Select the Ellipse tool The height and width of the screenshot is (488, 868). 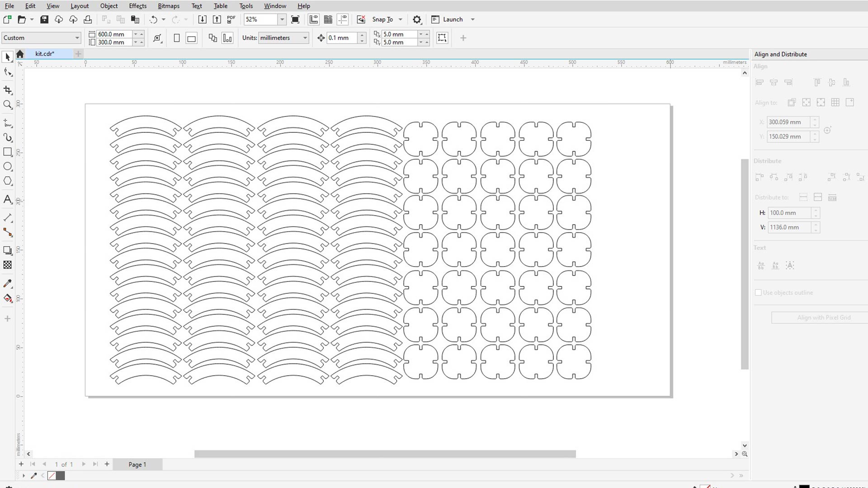pyautogui.click(x=8, y=166)
